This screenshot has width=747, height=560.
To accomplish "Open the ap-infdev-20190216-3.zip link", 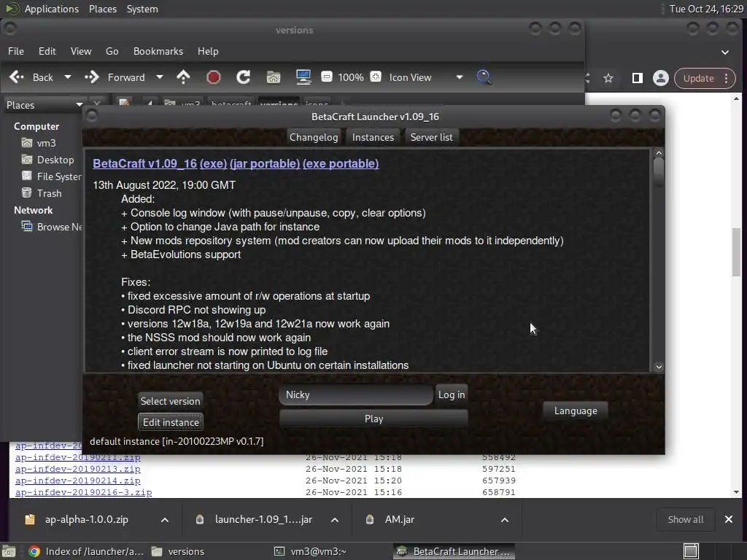I will coord(83,492).
